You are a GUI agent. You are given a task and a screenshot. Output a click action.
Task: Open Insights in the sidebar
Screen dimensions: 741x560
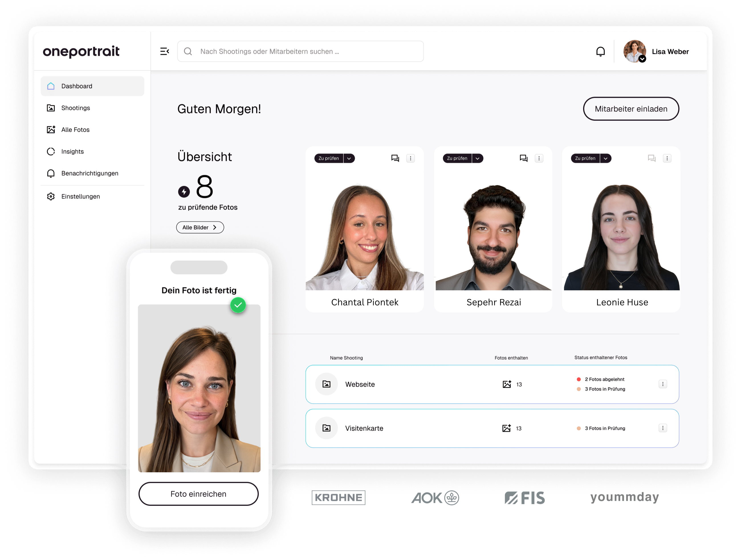point(92,151)
